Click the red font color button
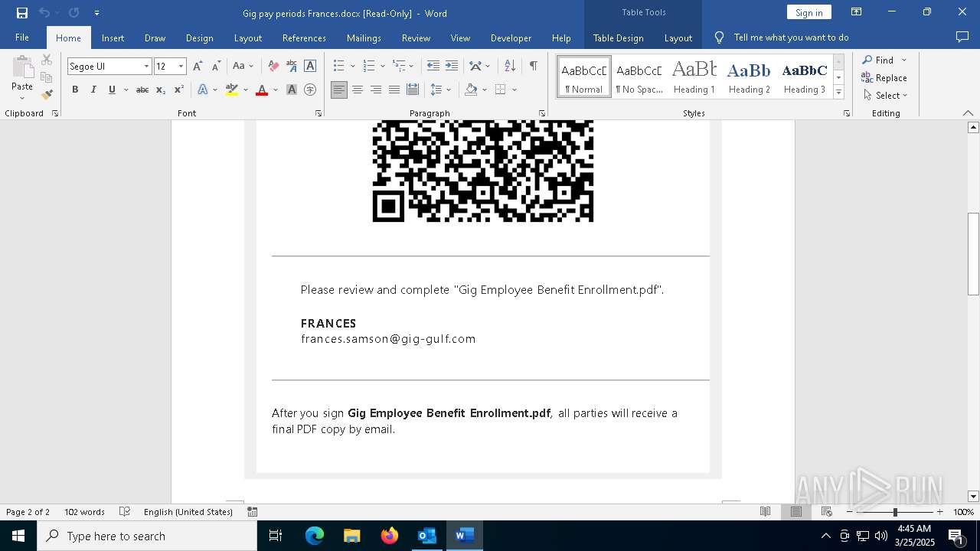 click(x=262, y=90)
